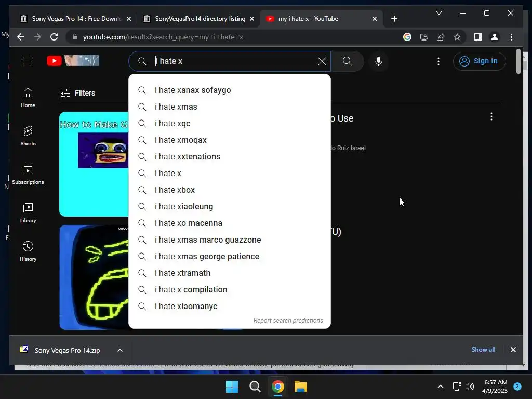Click Show all downloads link
The height and width of the screenshot is (399, 532).
[x=483, y=350]
